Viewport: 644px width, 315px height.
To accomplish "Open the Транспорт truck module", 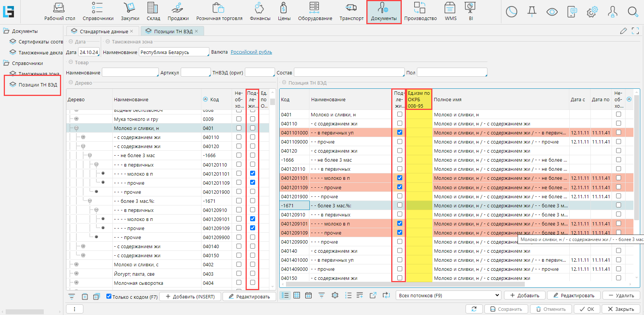I will pyautogui.click(x=351, y=11).
